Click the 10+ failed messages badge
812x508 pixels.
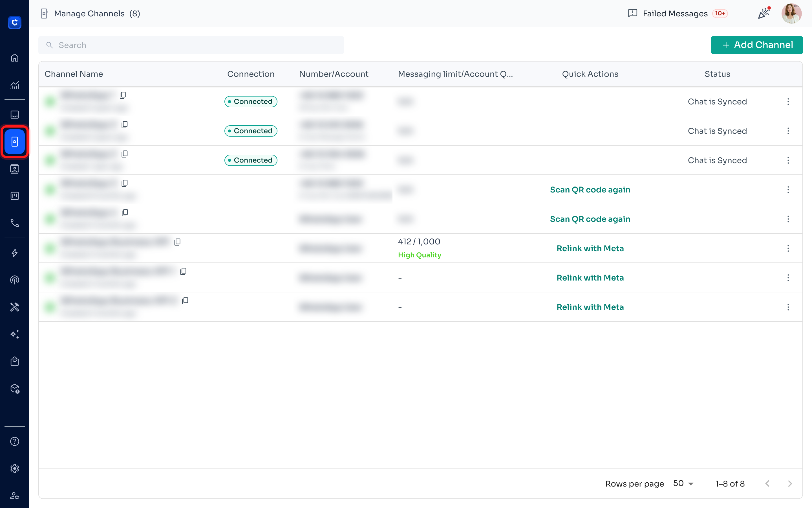[720, 14]
